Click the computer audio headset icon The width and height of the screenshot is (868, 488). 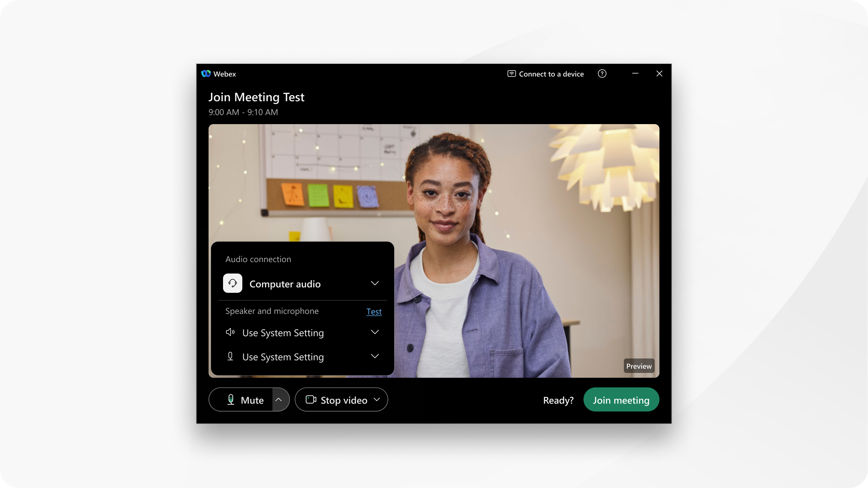[233, 283]
